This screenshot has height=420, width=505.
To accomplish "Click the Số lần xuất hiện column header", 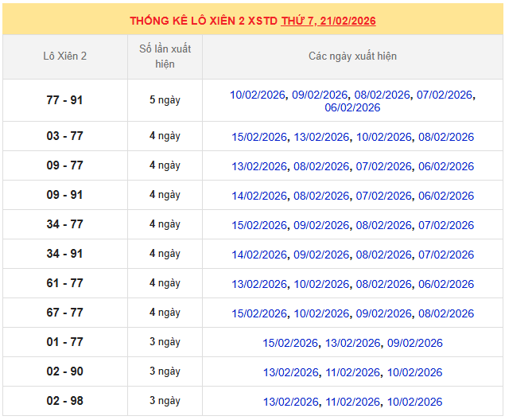I will click(165, 56).
